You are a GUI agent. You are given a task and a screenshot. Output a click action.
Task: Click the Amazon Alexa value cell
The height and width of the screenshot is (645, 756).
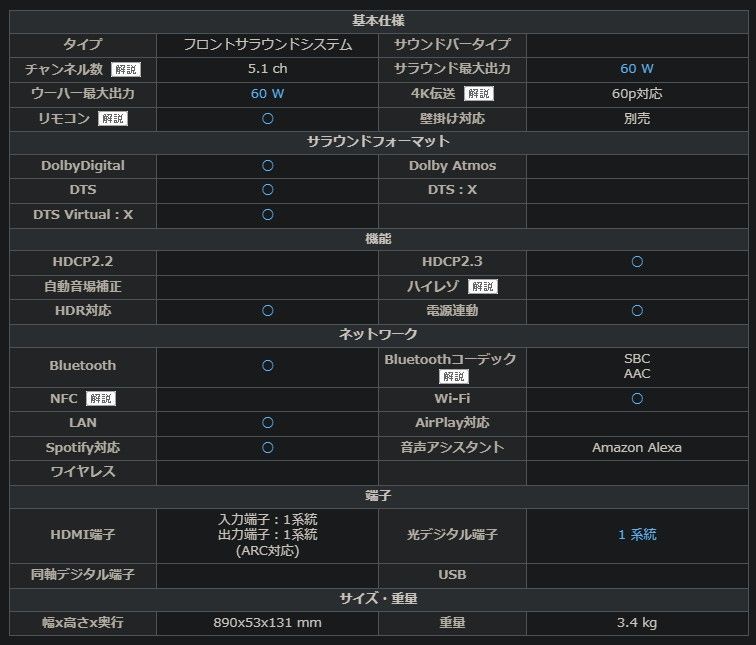pyautogui.click(x=637, y=448)
